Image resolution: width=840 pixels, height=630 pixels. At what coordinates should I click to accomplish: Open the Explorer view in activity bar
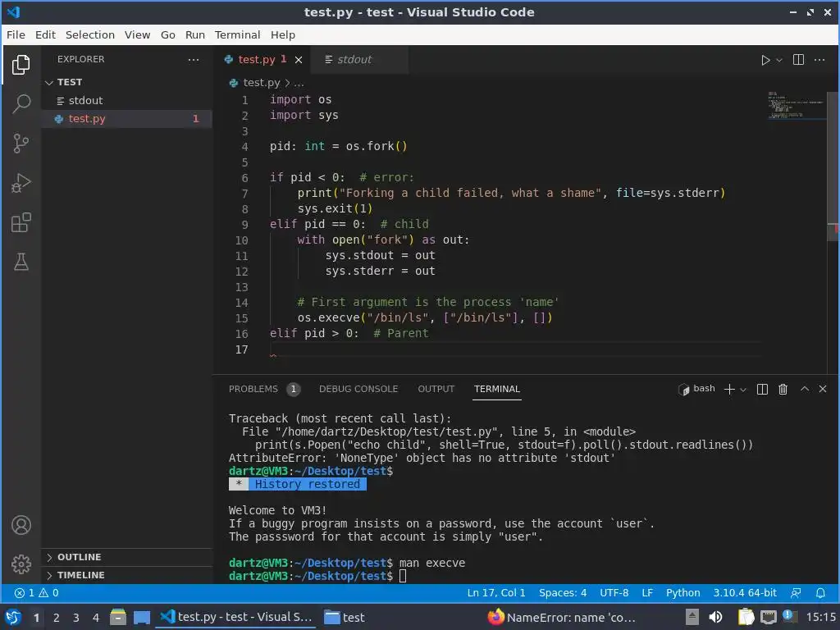point(21,65)
